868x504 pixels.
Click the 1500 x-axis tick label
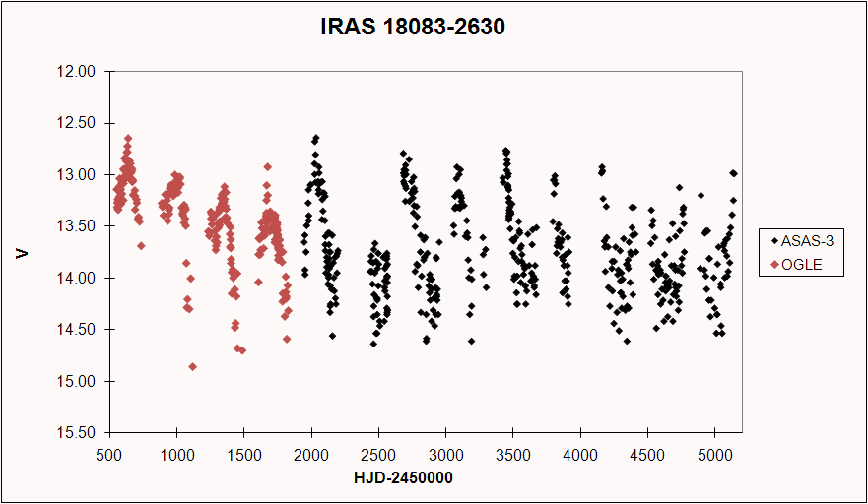coord(243,455)
